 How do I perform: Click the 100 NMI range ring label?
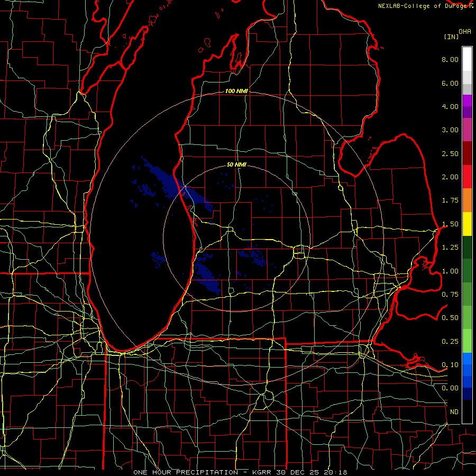click(236, 91)
